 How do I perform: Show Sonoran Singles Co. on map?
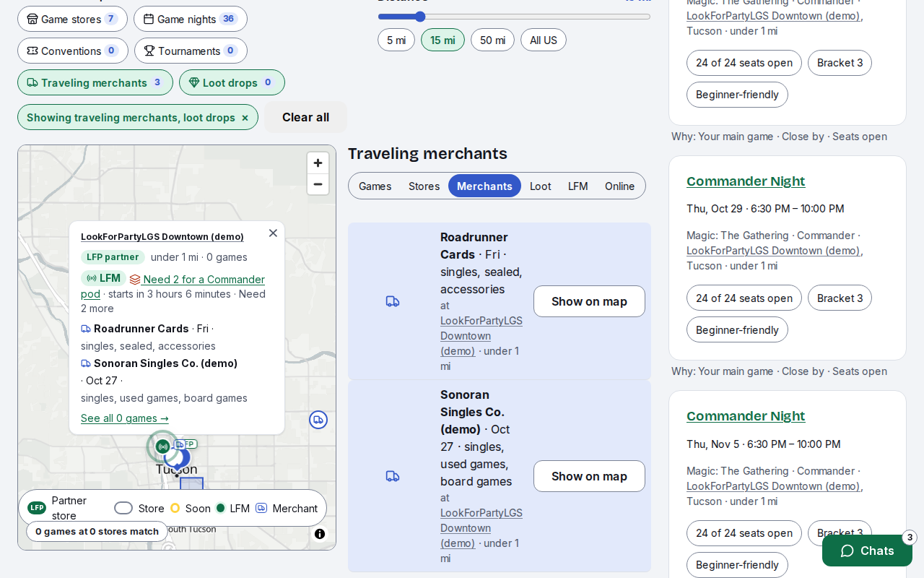point(589,476)
